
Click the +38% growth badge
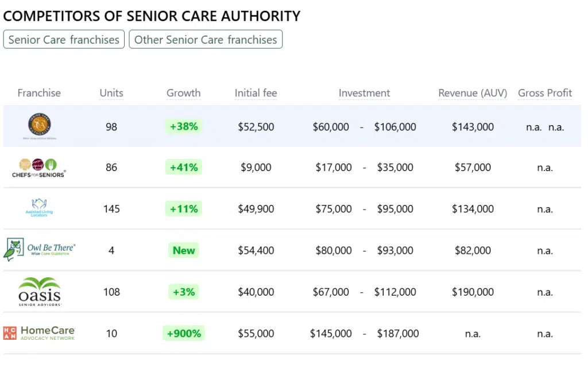184,126
